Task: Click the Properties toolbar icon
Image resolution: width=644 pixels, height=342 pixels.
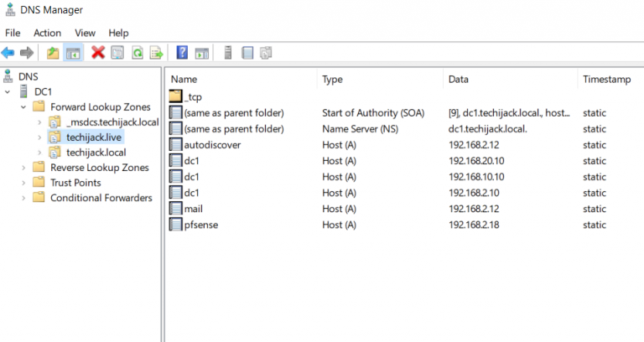Action: pos(117,53)
